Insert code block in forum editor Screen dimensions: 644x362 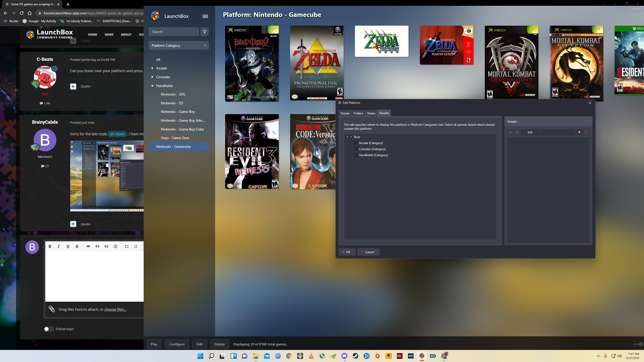coord(106,246)
